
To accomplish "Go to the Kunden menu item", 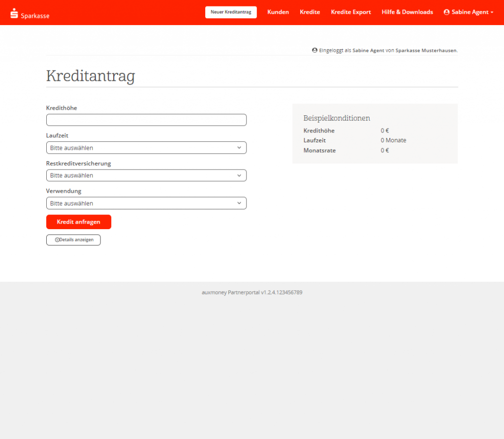I will point(278,12).
